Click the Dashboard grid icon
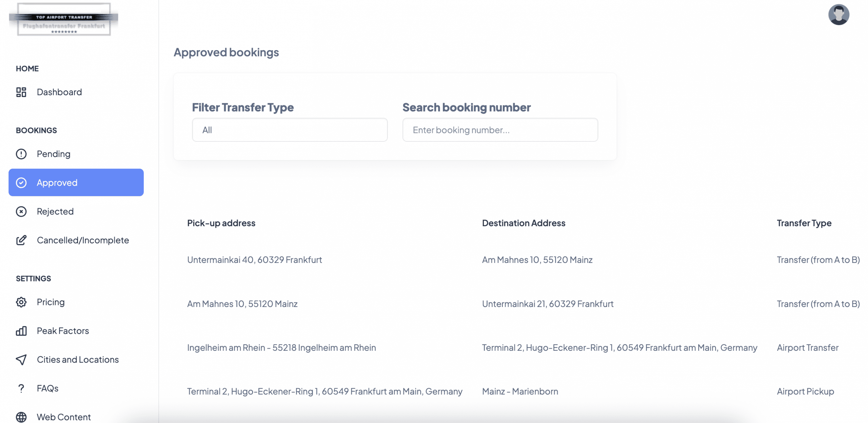This screenshot has height=423, width=868. pos(21,92)
